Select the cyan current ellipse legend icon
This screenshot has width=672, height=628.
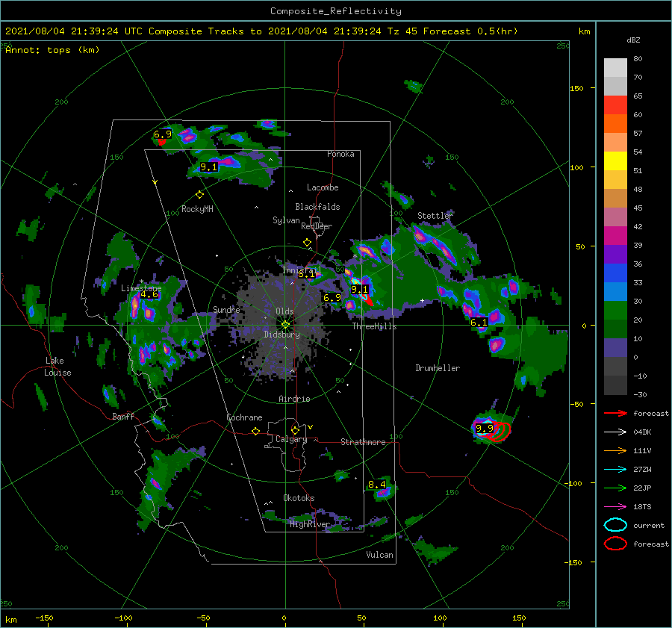615,525
